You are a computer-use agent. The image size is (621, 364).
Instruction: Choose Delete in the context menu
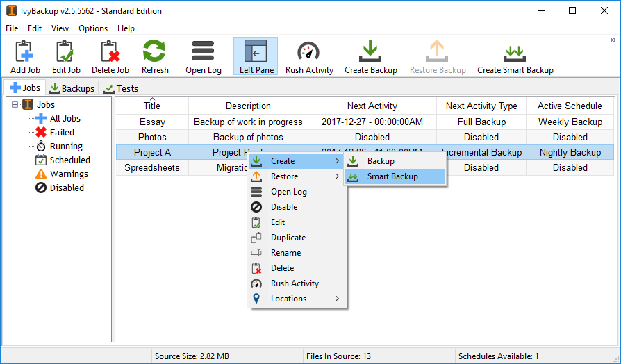tap(297, 268)
